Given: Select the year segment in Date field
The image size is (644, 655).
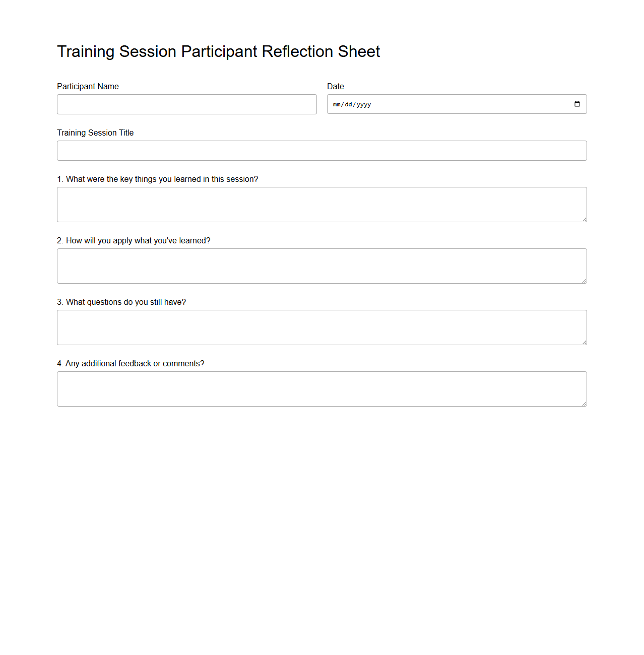Looking at the screenshot, I should click(363, 104).
